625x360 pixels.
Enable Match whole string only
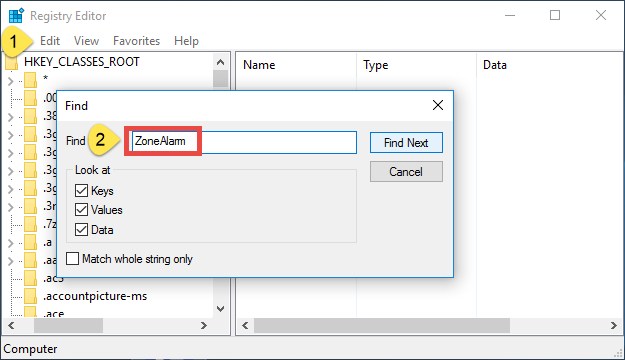click(x=73, y=259)
